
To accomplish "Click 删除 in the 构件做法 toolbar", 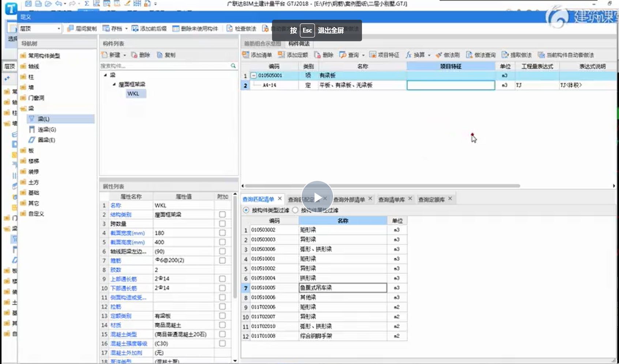I will pos(324,55).
